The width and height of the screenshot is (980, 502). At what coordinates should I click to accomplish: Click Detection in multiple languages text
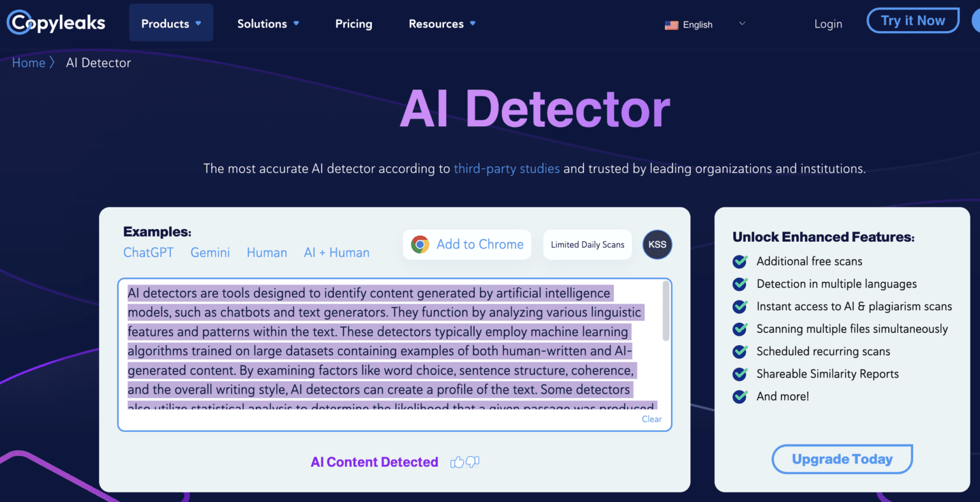[x=836, y=284]
